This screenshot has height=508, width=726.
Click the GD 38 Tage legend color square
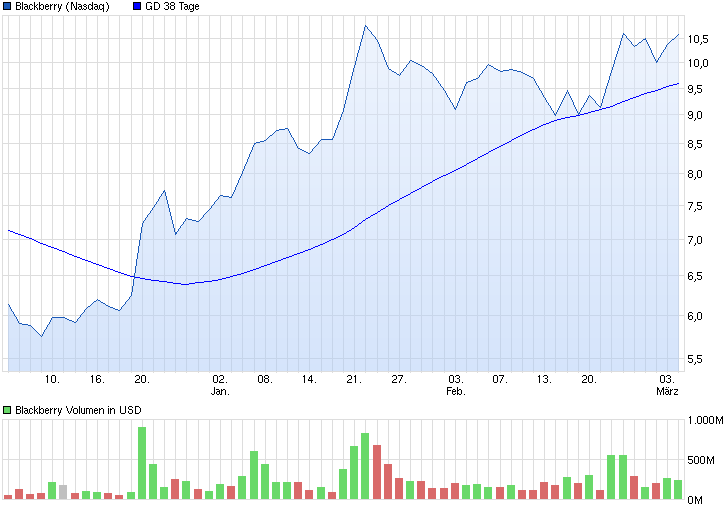click(137, 7)
